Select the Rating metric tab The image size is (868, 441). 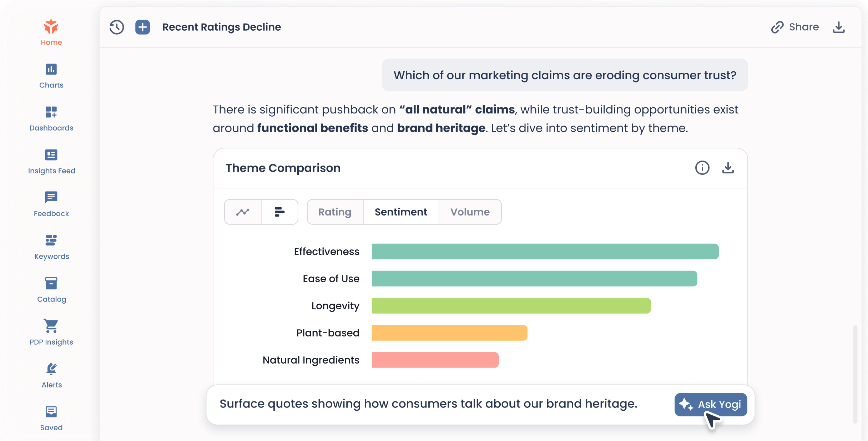click(335, 212)
